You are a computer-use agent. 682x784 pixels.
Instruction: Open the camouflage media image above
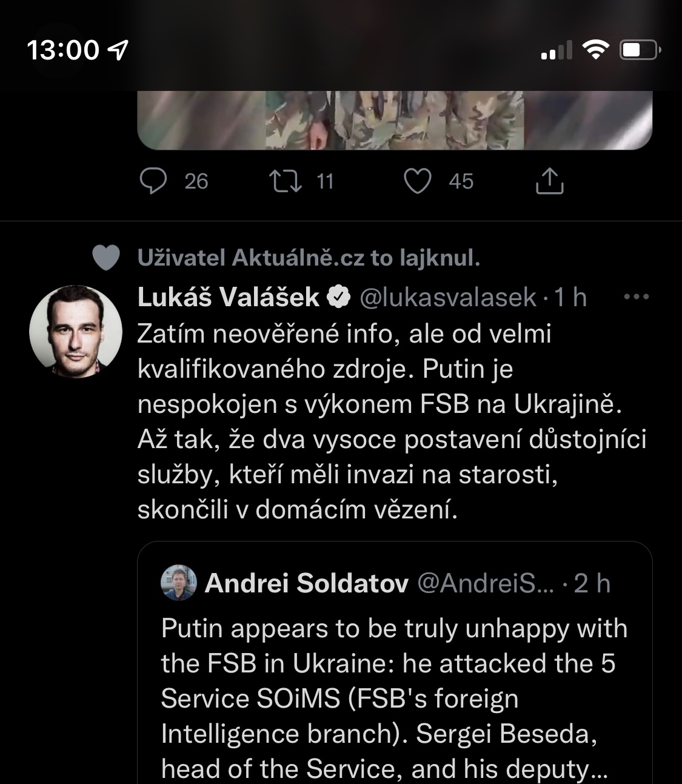pyautogui.click(x=394, y=118)
